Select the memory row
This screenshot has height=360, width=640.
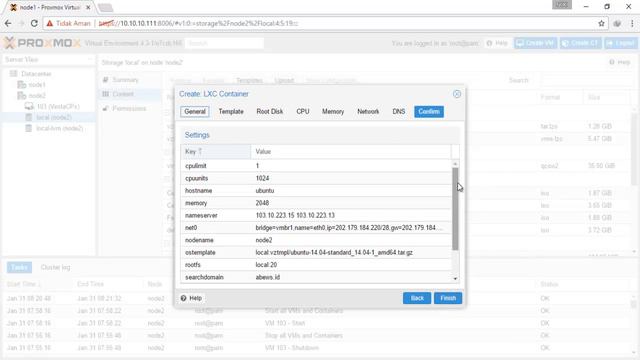pos(316,203)
